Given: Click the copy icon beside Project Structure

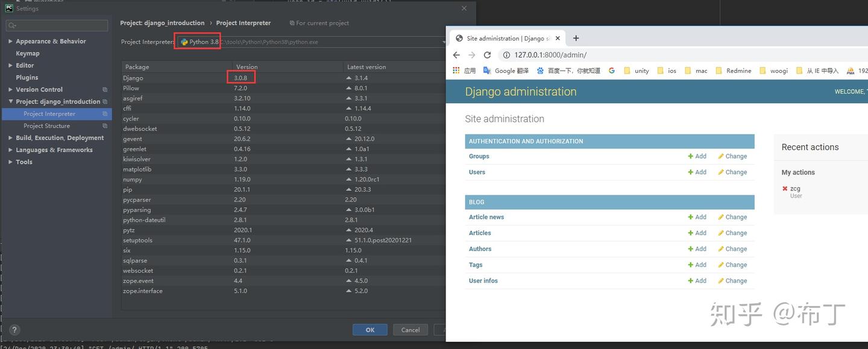Looking at the screenshot, I should pyautogui.click(x=105, y=125).
